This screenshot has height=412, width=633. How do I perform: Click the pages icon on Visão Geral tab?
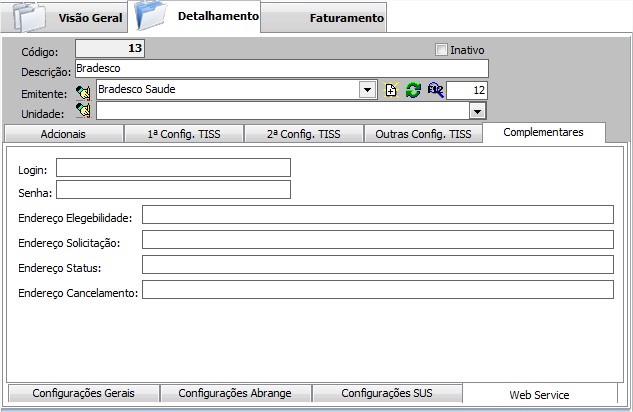(30, 17)
